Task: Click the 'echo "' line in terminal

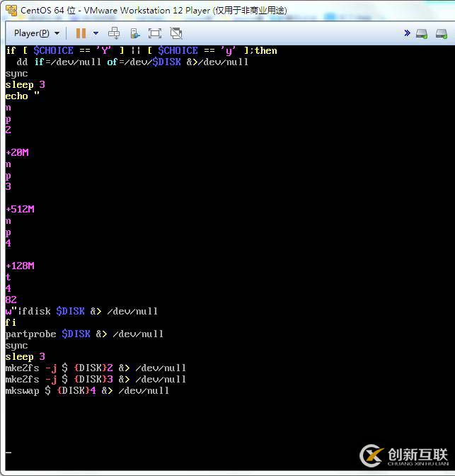Action: (23, 96)
